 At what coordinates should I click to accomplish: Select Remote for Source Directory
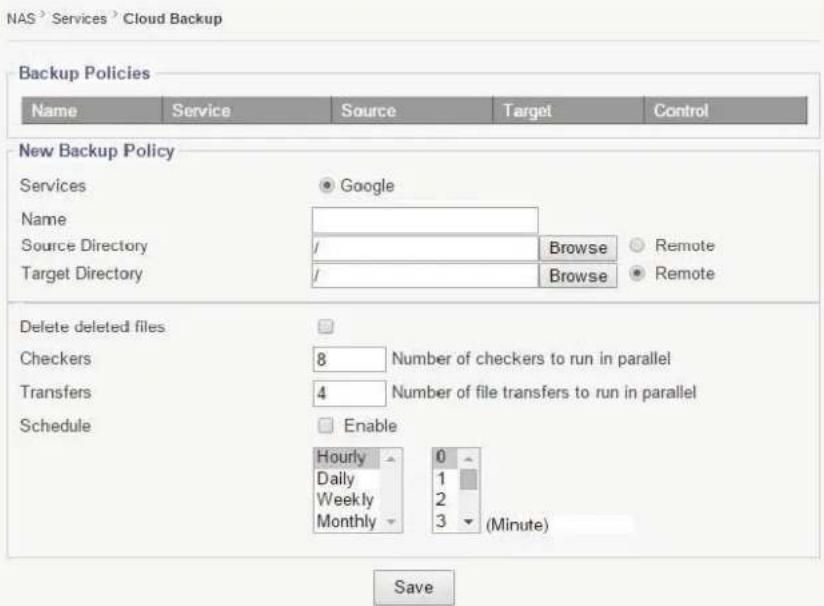tap(636, 245)
